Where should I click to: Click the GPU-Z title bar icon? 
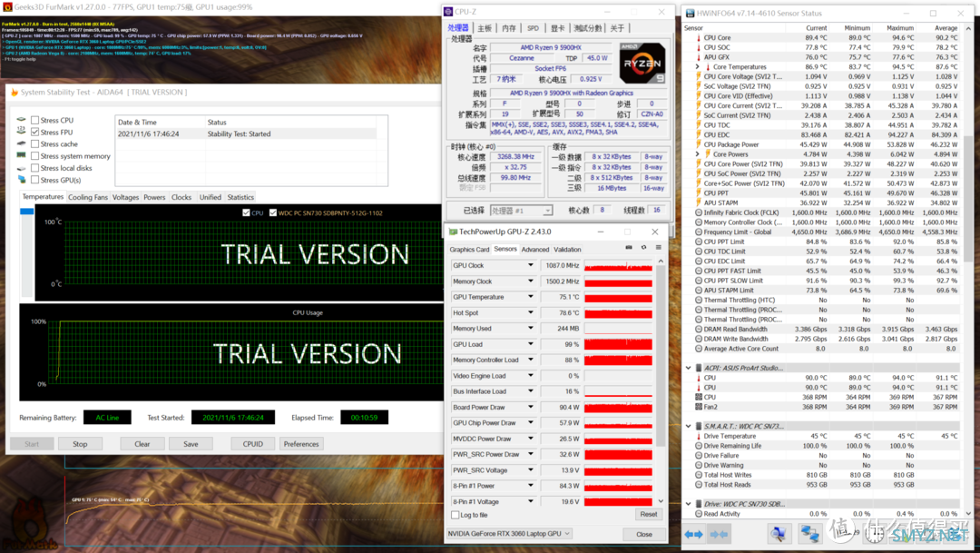453,232
